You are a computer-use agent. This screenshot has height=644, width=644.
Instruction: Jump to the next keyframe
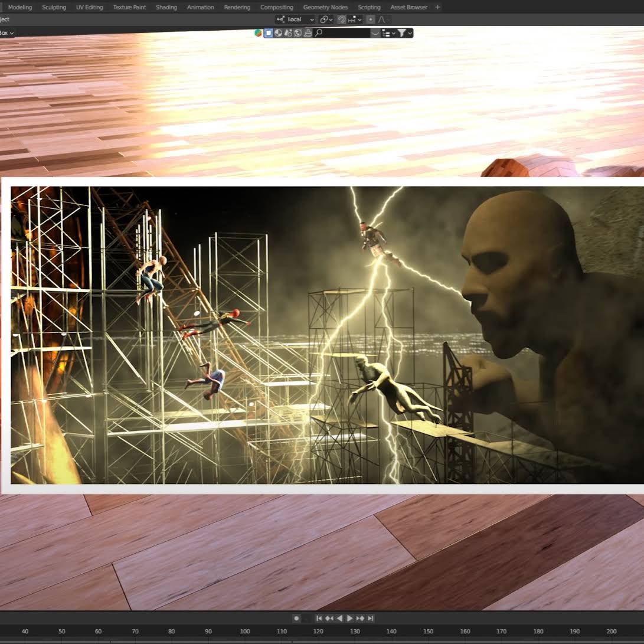pos(360,618)
